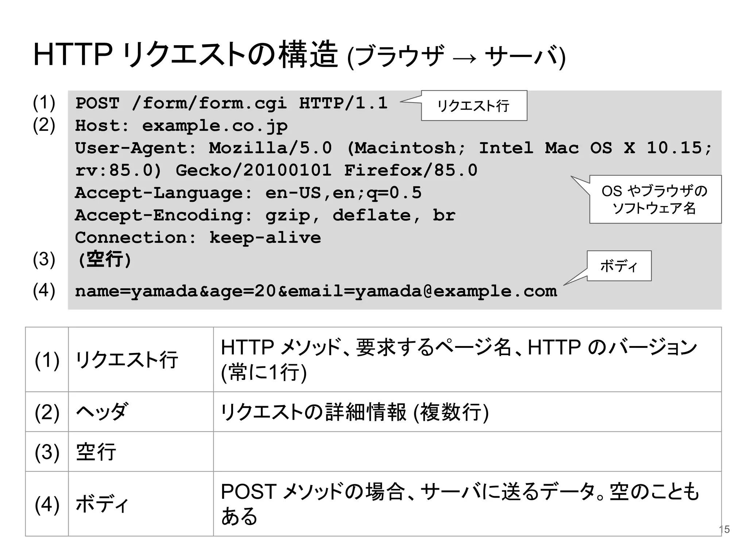Click the 'rv:85.0) Gecko/20100101 Firefox/85.0' line
Screen dimensions: 747x560
click(x=276, y=170)
